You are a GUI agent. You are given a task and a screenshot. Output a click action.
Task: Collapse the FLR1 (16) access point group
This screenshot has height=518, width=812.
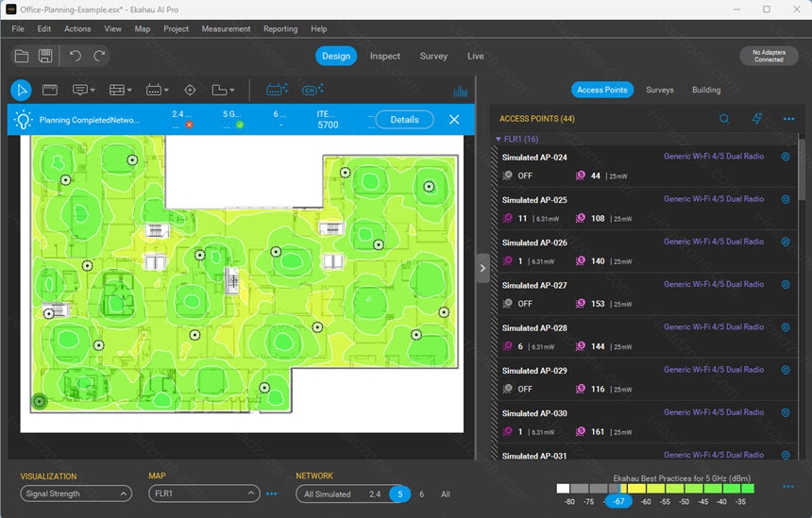[x=499, y=140]
